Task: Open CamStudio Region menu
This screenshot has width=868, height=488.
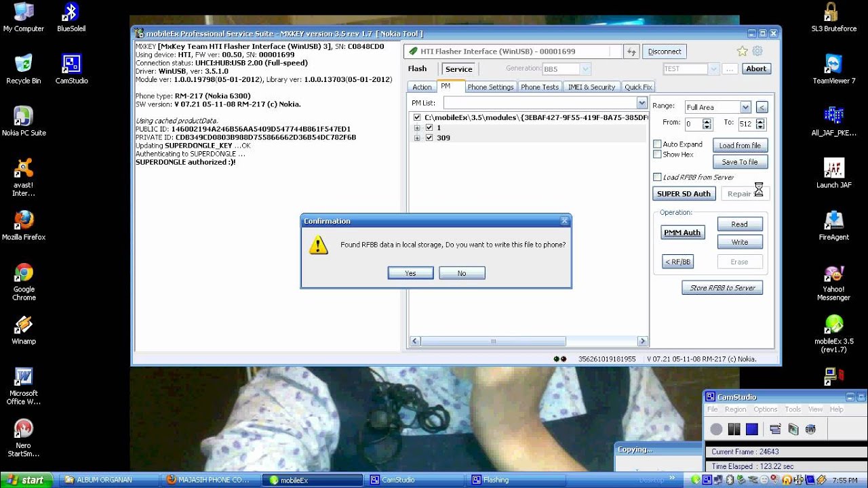Action: click(735, 409)
